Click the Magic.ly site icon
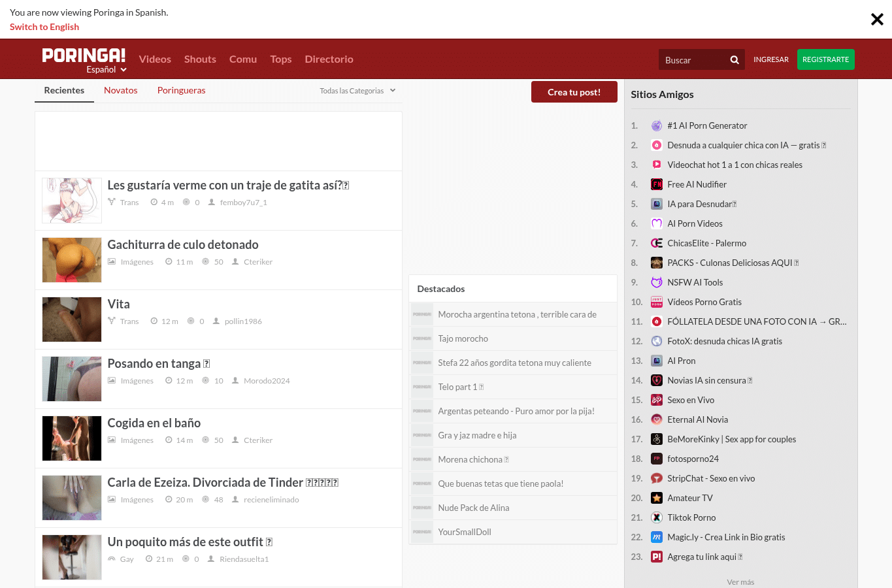This screenshot has height=588, width=892. tap(657, 537)
